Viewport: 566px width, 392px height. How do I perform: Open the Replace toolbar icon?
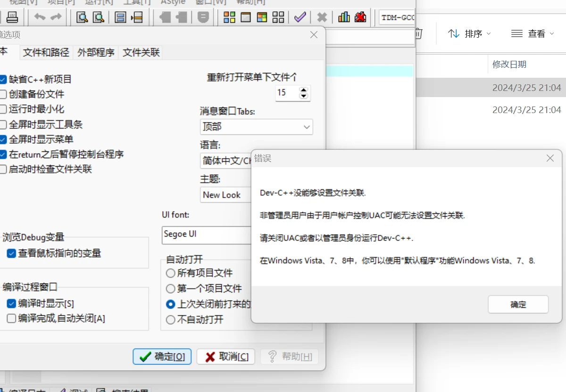pos(98,18)
